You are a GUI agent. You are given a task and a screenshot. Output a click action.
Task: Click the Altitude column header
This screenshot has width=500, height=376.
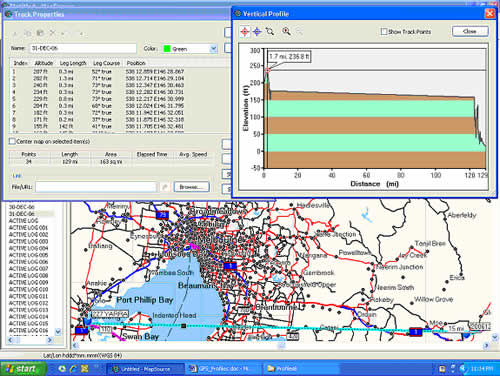tap(44, 63)
